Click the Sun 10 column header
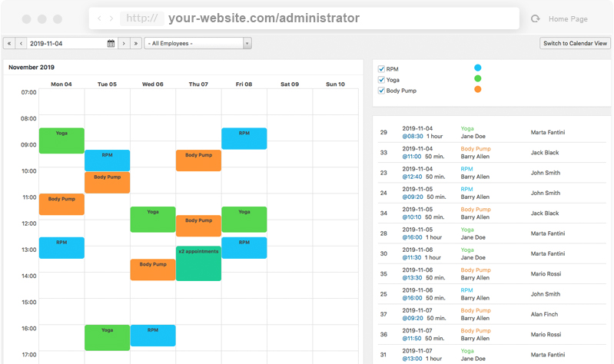The width and height of the screenshot is (614, 364). [335, 84]
